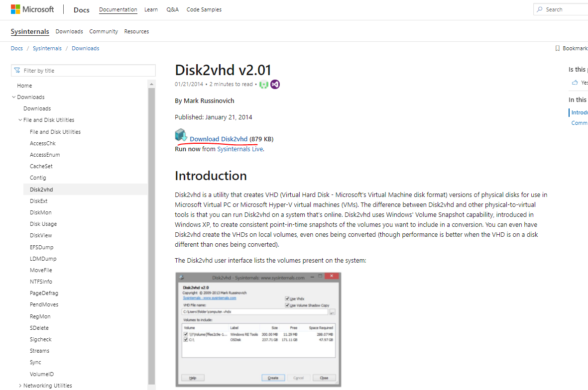Click the sidebar vertical scrollbar
The height and width of the screenshot is (390, 588).
click(151, 236)
